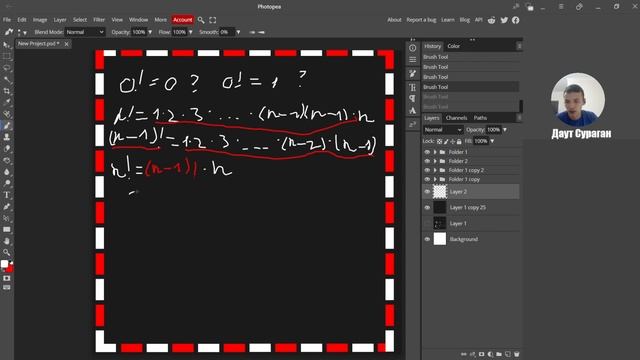The width and height of the screenshot is (640, 360).
Task: Open the Filter menu
Action: tap(99, 20)
